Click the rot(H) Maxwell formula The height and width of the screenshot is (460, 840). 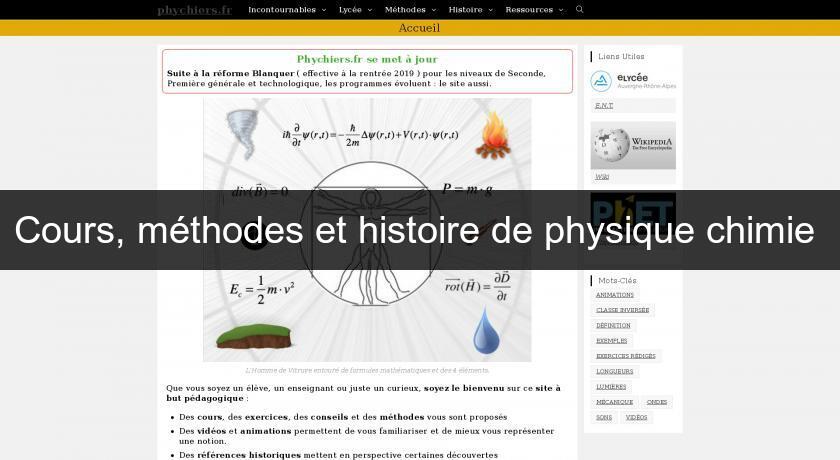(x=477, y=286)
